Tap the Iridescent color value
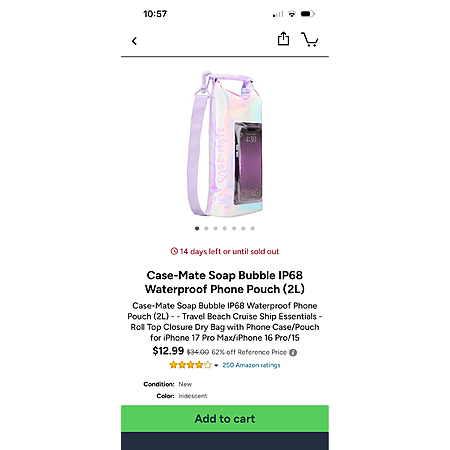Screen dimensions: 450x450 (x=193, y=396)
